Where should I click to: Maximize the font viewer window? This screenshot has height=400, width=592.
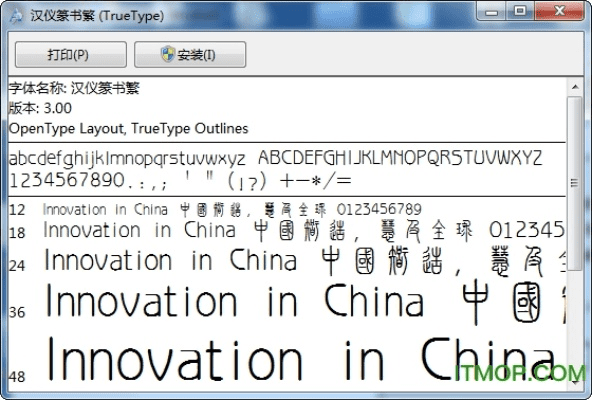pos(520,11)
